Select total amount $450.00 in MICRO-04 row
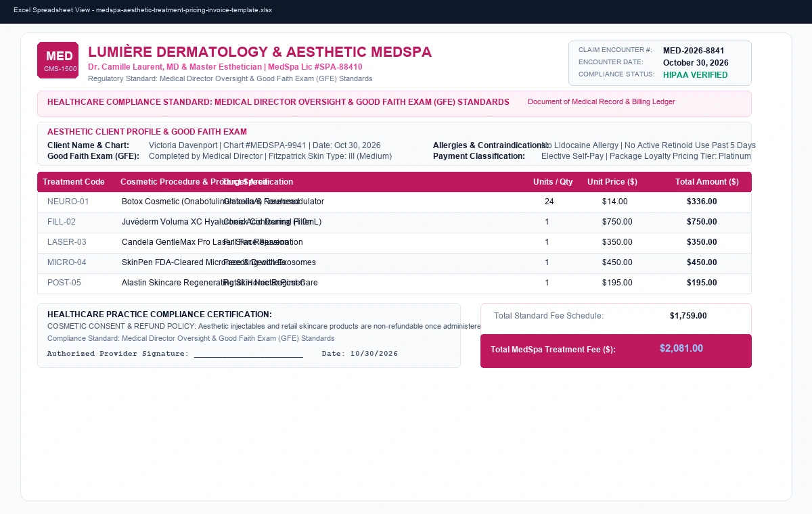The image size is (812, 514). click(x=702, y=262)
